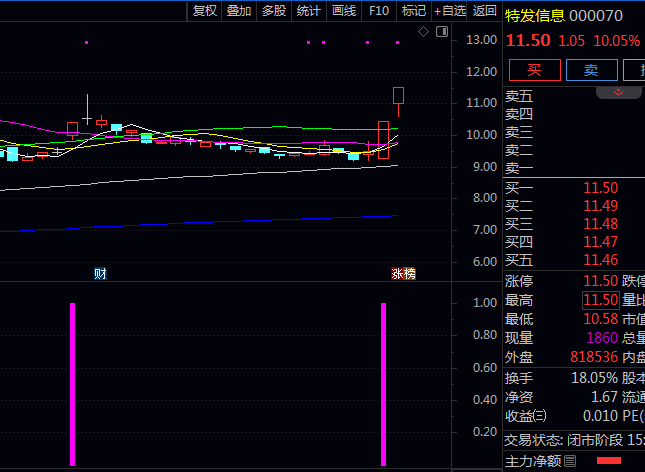Click the 10.05% change percentage
The image size is (645, 472).
click(616, 41)
